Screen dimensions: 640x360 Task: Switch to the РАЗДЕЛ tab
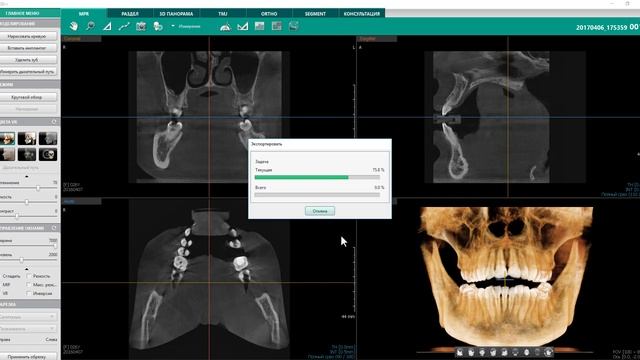pyautogui.click(x=130, y=13)
